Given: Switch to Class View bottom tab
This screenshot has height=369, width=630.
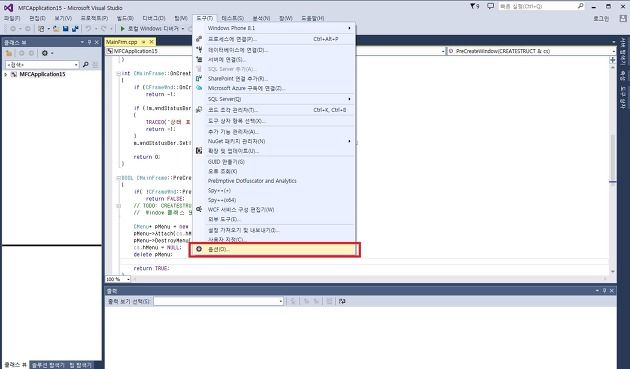Looking at the screenshot, I should tap(15, 365).
